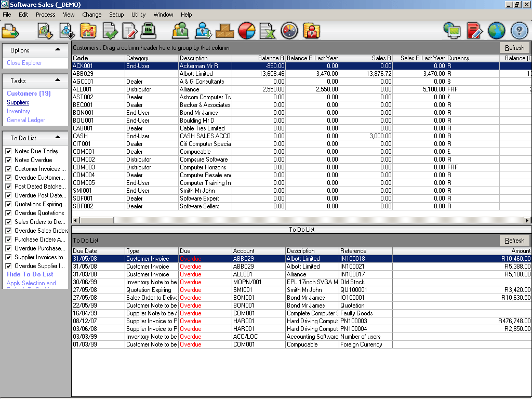Click the document with green checkmark icon
532x399 pixels.
pos(110,31)
